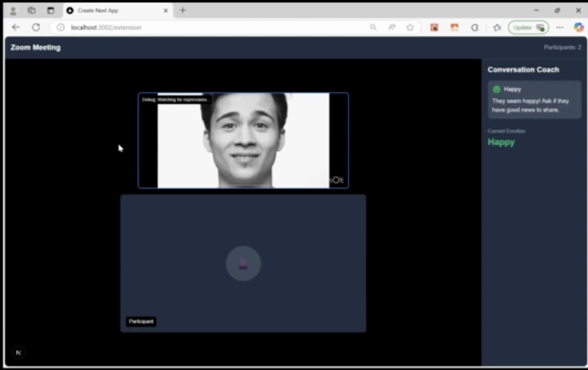588x370 pixels.
Task: Click the Next.js dev tools badge
Action: point(18,352)
